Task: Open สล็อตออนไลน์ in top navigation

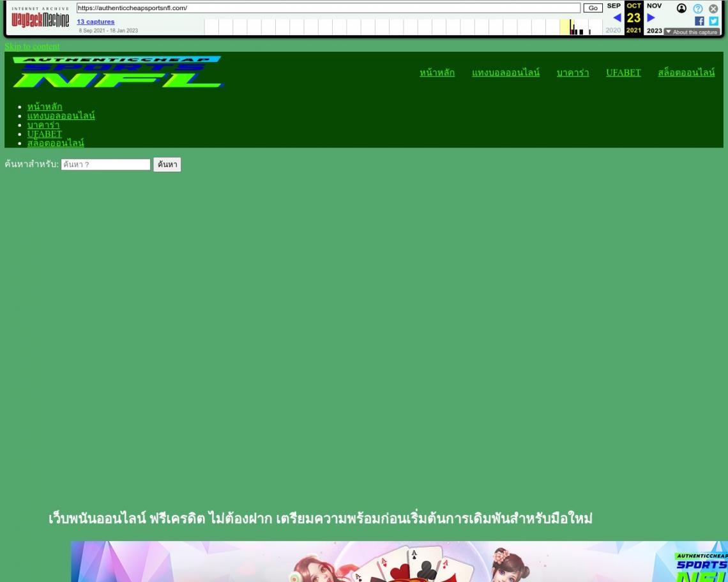Action: click(686, 72)
